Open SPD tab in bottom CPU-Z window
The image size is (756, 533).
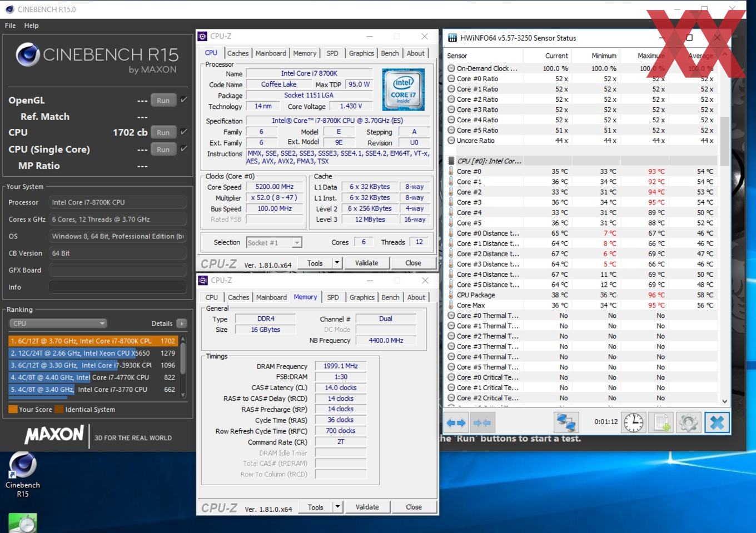[333, 297]
